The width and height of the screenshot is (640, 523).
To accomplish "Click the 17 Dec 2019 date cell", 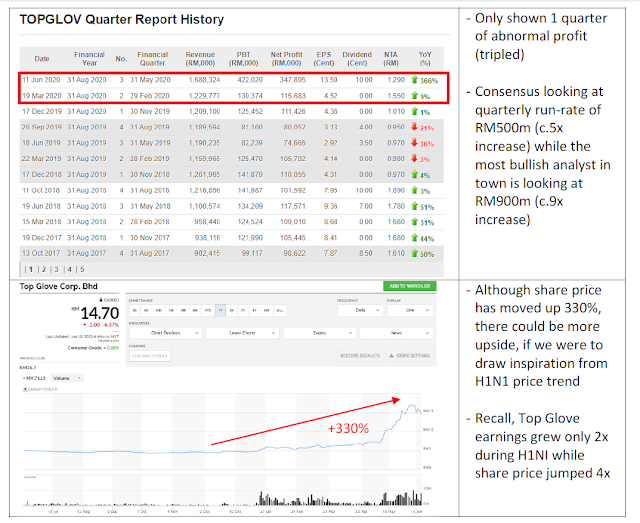I will [x=42, y=111].
